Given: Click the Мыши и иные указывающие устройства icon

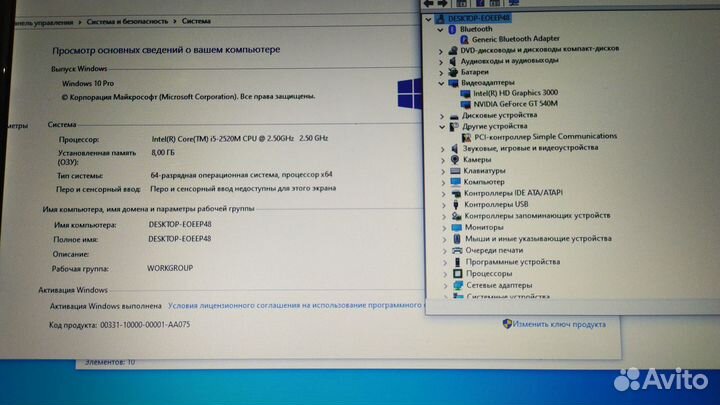Looking at the screenshot, I should [x=457, y=239].
